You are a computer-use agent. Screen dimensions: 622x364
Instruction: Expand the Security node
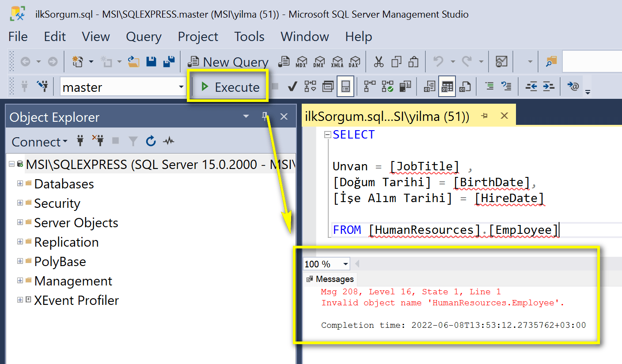coord(20,203)
